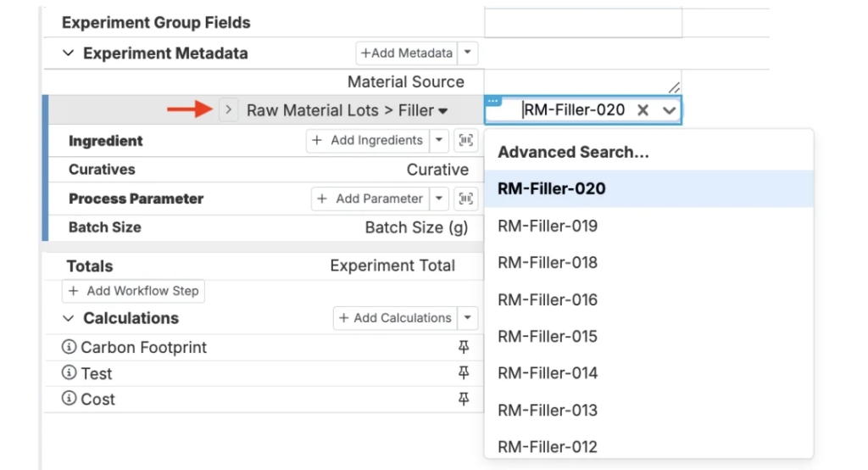
Task: Click the barcode scan icon beside Add Parameter
Action: 465,199
